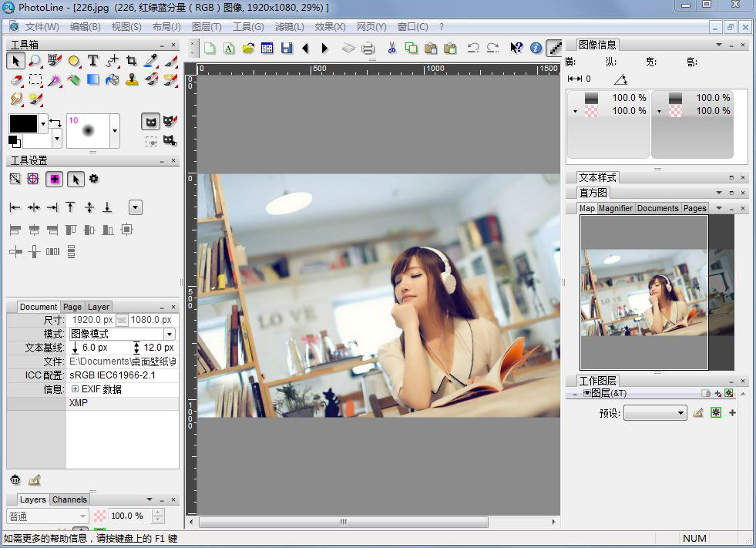Screen dimensions: 756x548
Task: Select the Gradient tool
Action: pyautogui.click(x=92, y=79)
